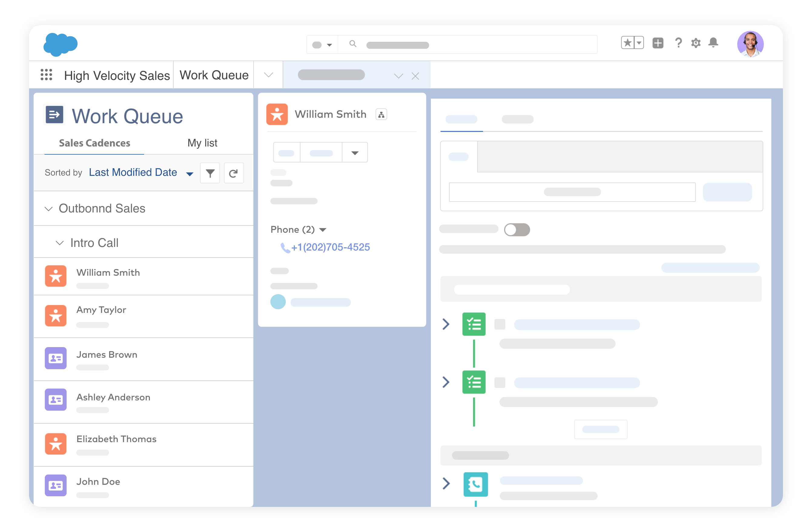Image resolution: width=812 pixels, height=532 pixels.
Task: Collapse the Outbonnd Sales section
Action: [49, 209]
